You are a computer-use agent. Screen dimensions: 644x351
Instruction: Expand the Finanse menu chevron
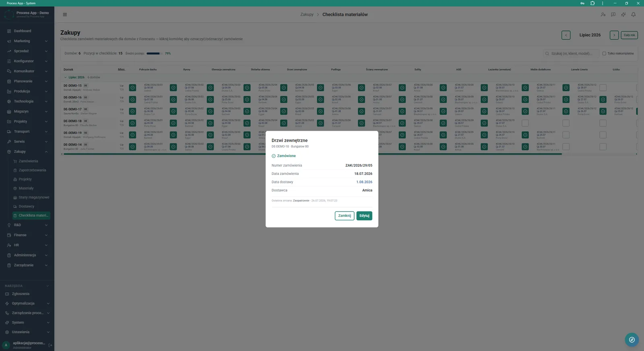(x=46, y=235)
